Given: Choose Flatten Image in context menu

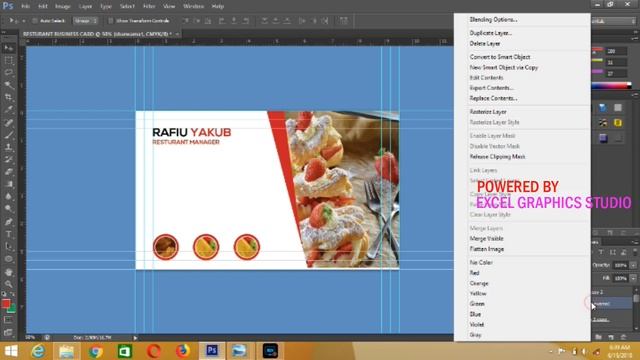Looking at the screenshot, I should coord(487,249).
